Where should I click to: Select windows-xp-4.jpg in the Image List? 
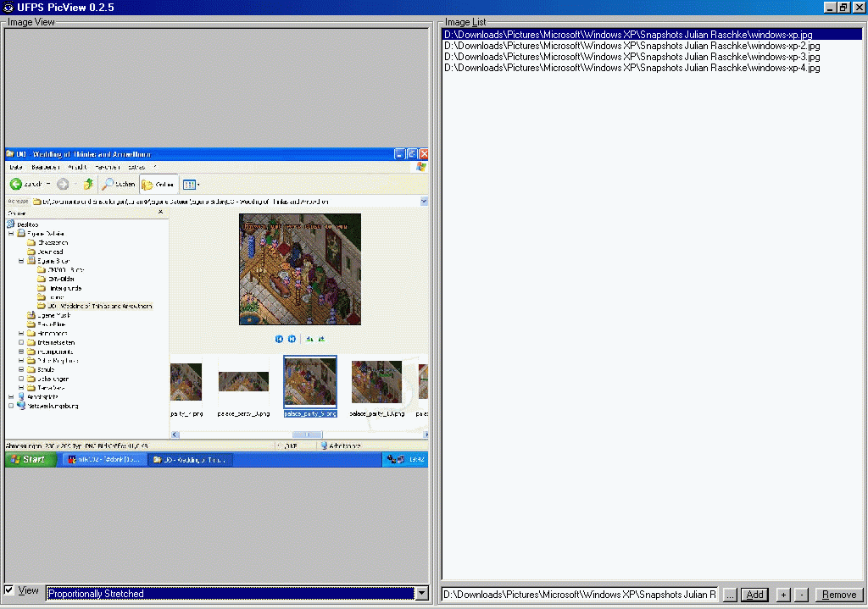click(x=652, y=68)
